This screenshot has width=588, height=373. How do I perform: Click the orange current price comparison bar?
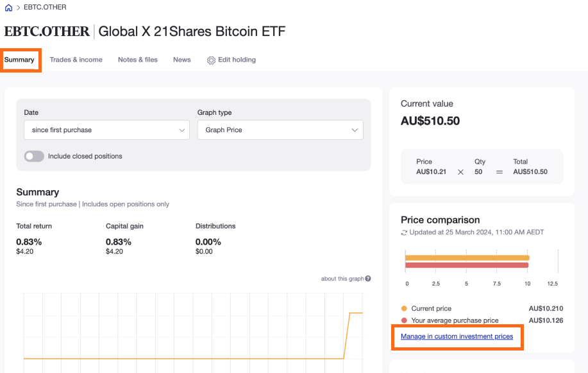click(466, 256)
